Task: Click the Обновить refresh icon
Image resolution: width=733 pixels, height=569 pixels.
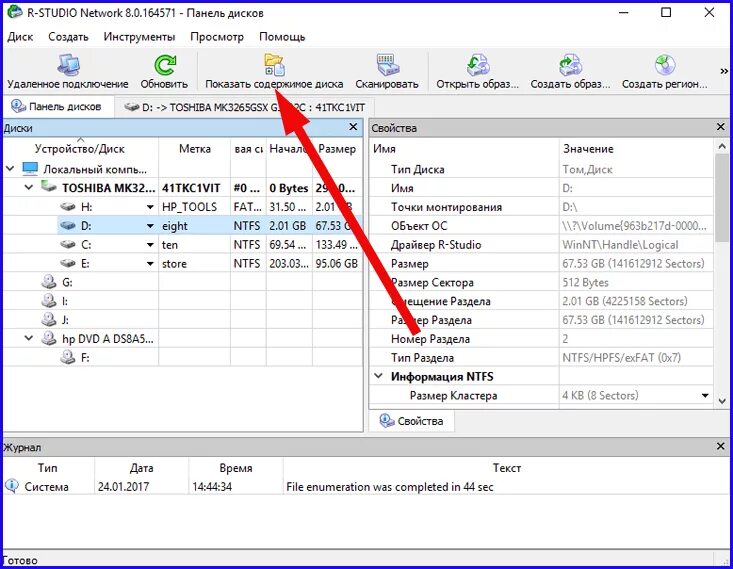Action: 165,65
